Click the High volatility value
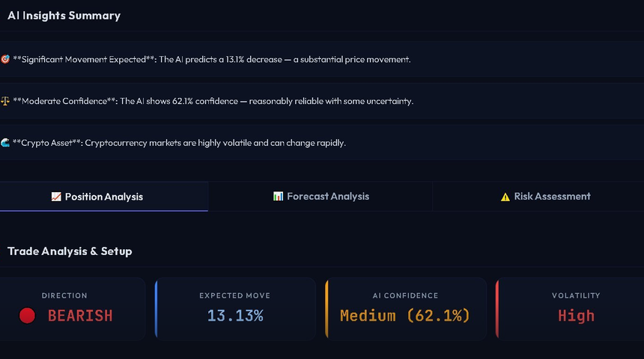The image size is (644, 359). [576, 316]
